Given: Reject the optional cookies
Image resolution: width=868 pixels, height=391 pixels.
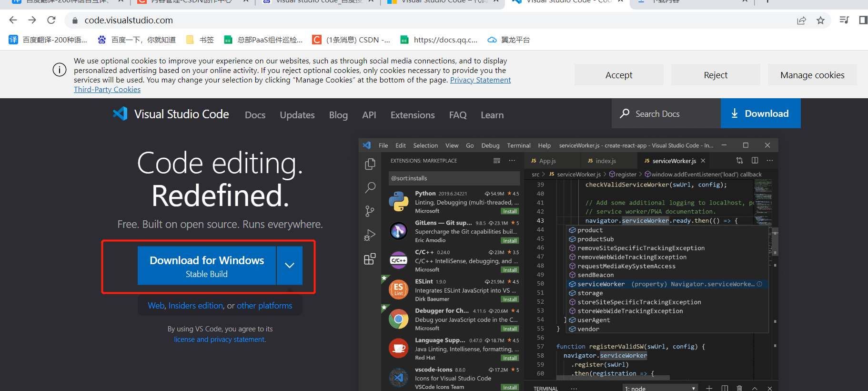Looking at the screenshot, I should tap(716, 75).
